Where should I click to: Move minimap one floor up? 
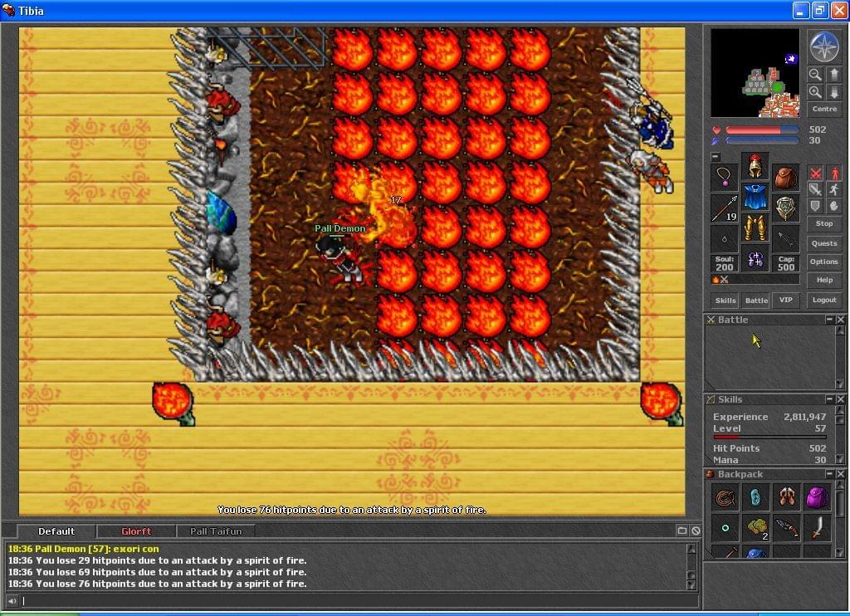click(x=833, y=74)
